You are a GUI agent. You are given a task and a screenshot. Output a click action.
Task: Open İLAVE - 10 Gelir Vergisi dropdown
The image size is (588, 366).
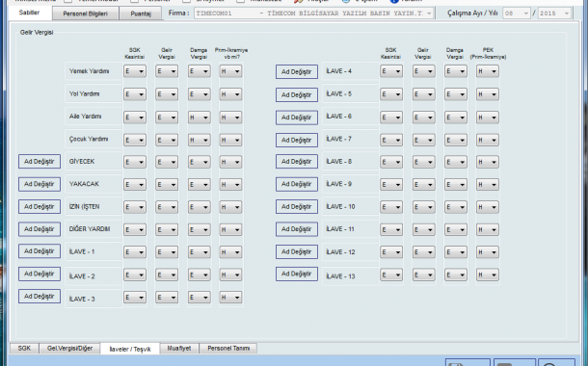pyautogui.click(x=423, y=207)
